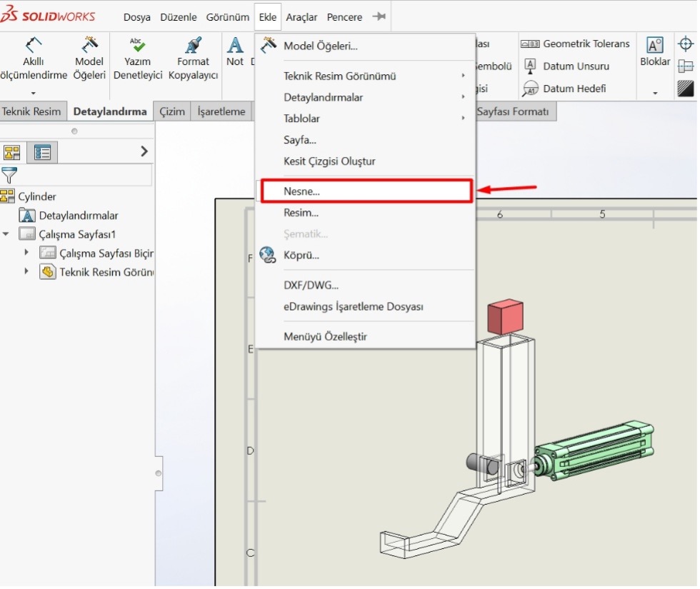Add a Geometrik Tolerans symbol

click(x=576, y=44)
